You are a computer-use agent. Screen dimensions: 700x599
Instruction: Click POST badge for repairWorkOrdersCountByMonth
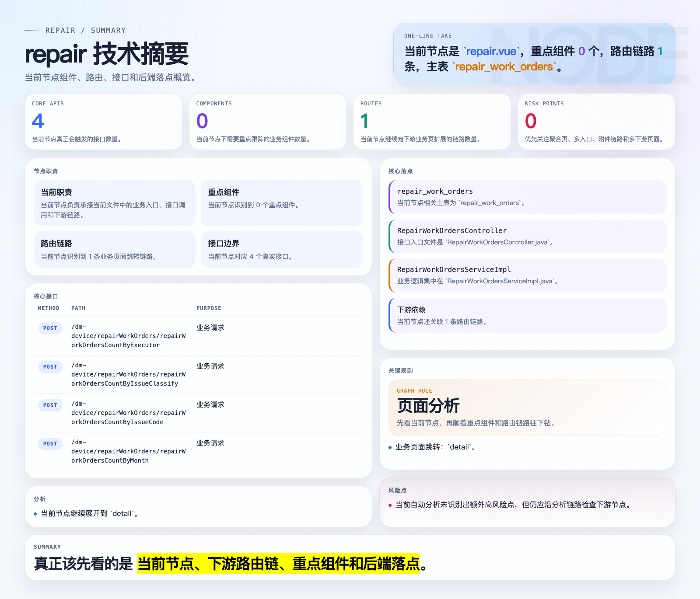point(50,444)
